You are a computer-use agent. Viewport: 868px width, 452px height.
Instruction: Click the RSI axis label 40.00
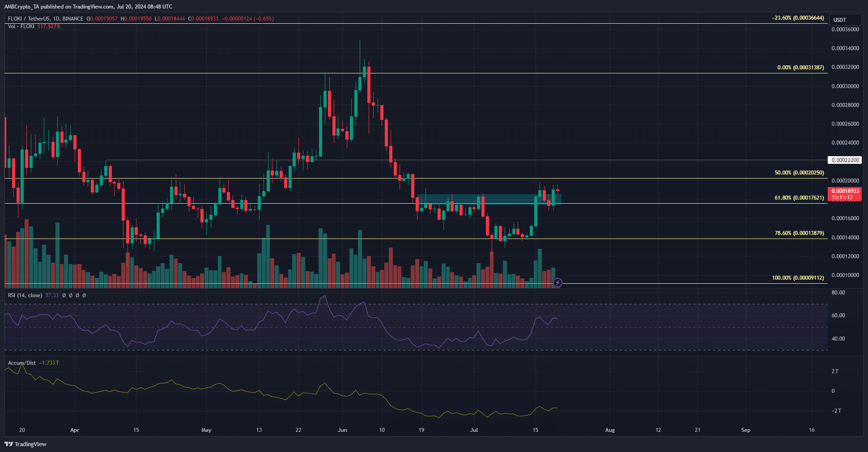coord(838,339)
